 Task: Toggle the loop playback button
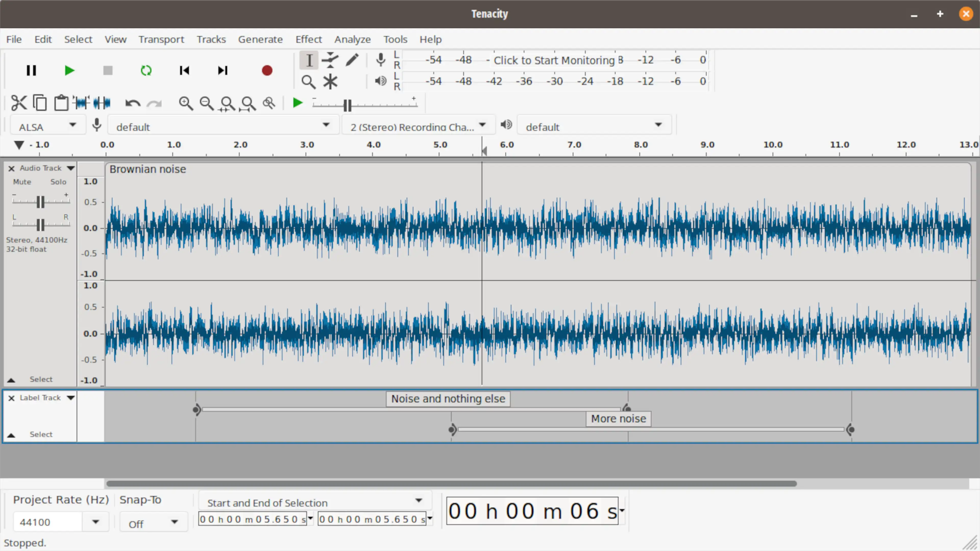[146, 70]
